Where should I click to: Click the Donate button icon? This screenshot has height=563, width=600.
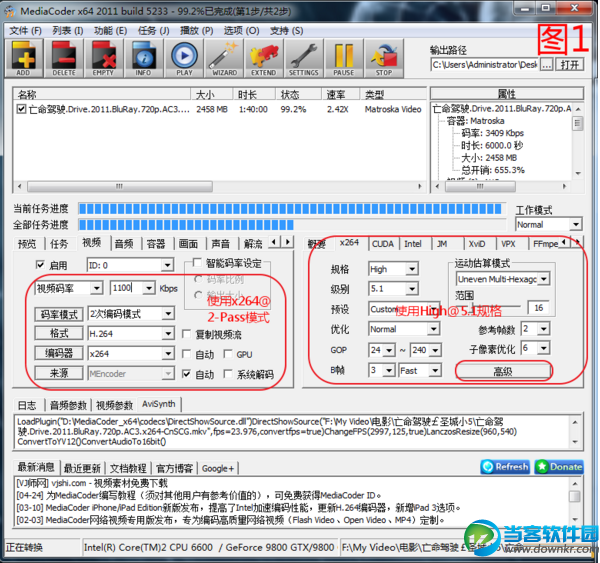point(559,467)
